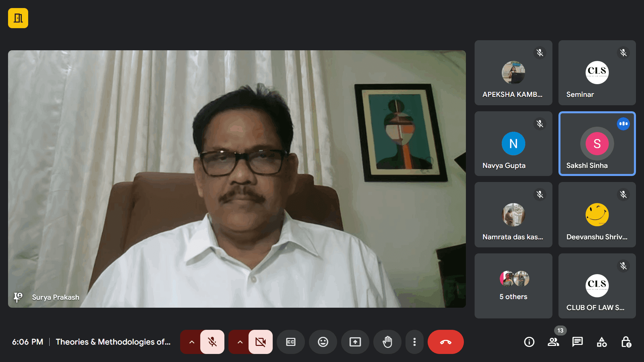This screenshot has width=644, height=362.
Task: Open host controls lock icon
Action: coord(626,342)
